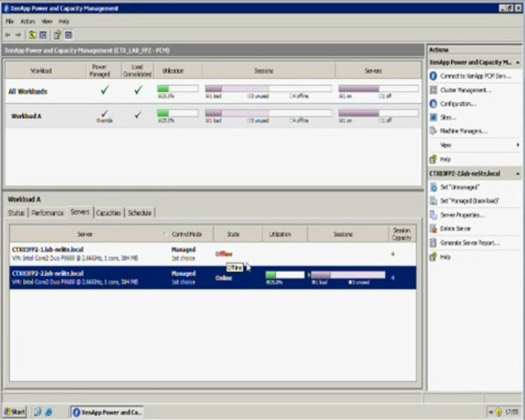
Task: Collapse the CTX03FP2-2 server actions section
Action: tap(517, 173)
